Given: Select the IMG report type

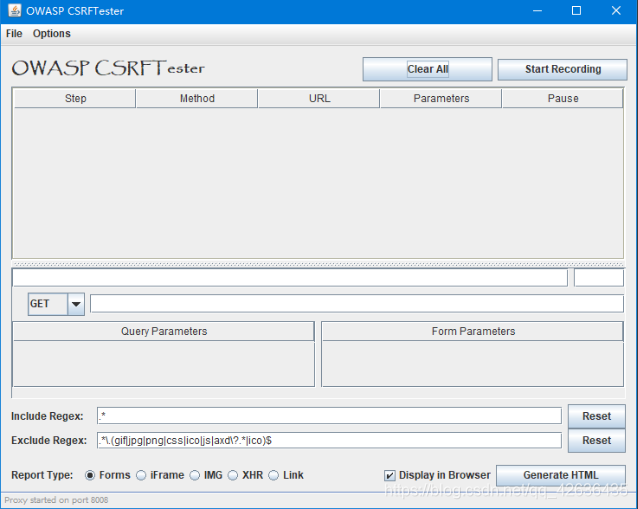Looking at the screenshot, I should pos(206,475).
